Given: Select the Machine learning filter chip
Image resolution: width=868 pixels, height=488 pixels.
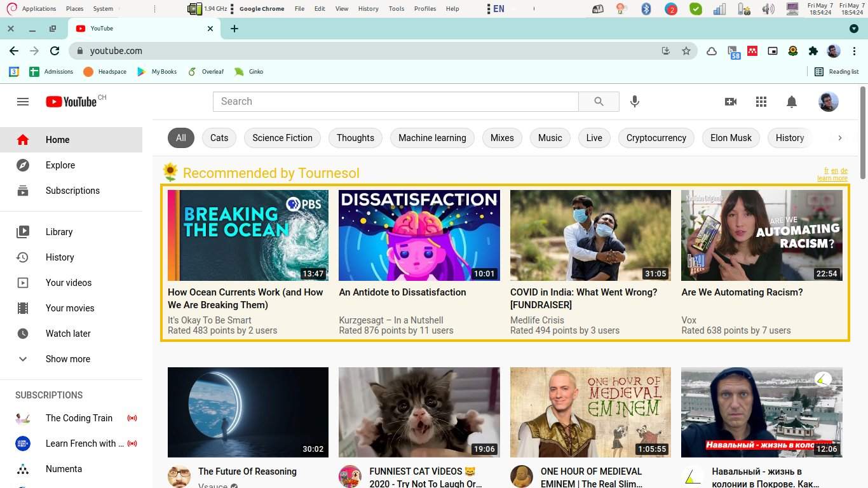Looking at the screenshot, I should point(432,138).
